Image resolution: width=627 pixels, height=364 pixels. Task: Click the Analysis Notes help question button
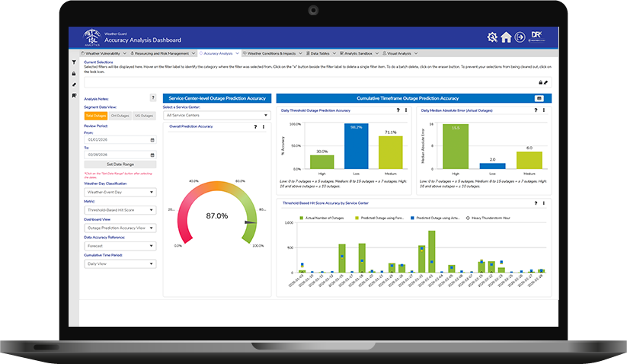click(x=153, y=97)
